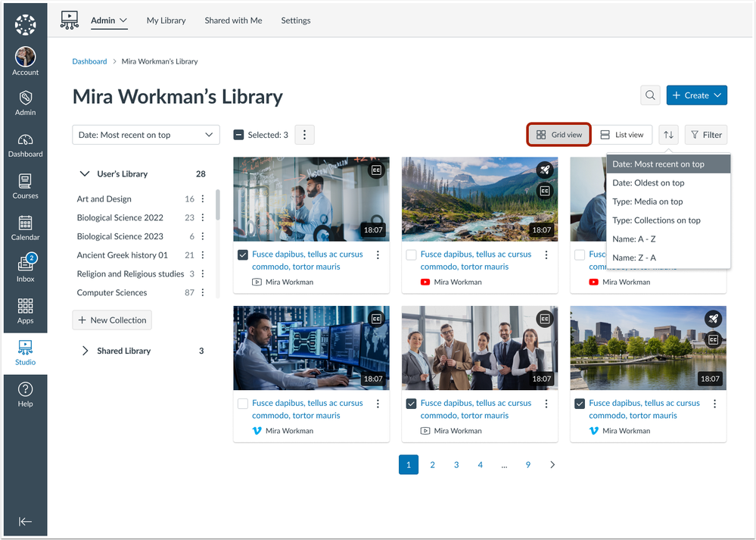Select Name: A - Z sort option
756x540 pixels.
(x=633, y=239)
